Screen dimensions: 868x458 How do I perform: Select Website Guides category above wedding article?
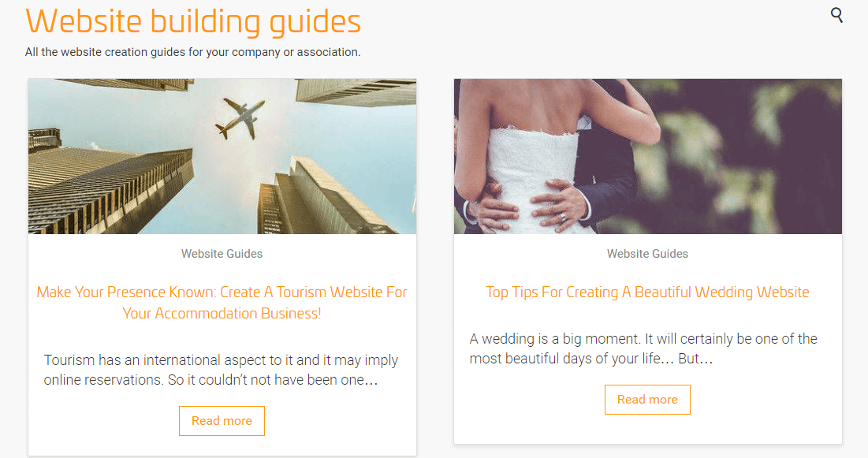648,254
